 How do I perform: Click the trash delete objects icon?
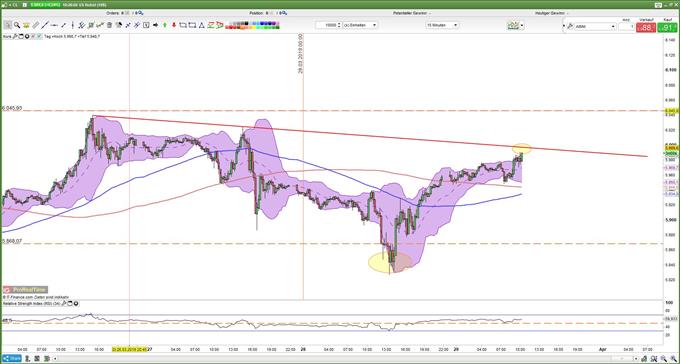click(x=109, y=25)
